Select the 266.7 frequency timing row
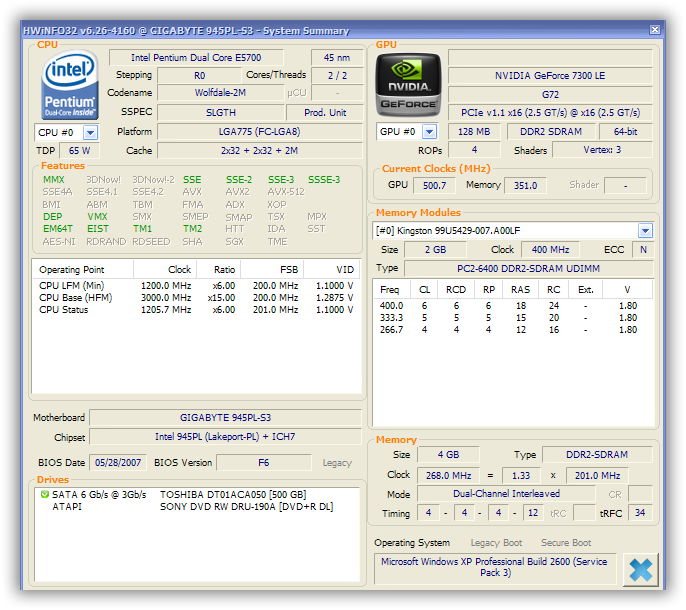686x610 pixels. (x=513, y=330)
